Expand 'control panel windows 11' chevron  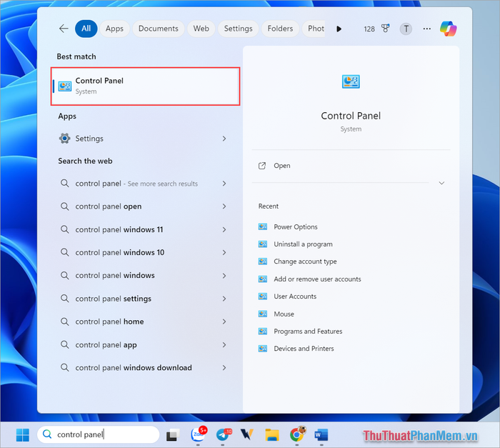[x=224, y=229]
